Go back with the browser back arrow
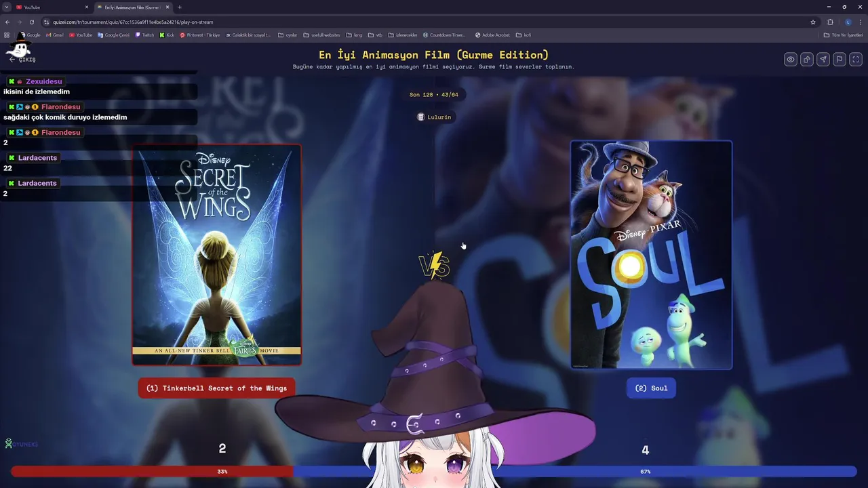 tap(7, 22)
